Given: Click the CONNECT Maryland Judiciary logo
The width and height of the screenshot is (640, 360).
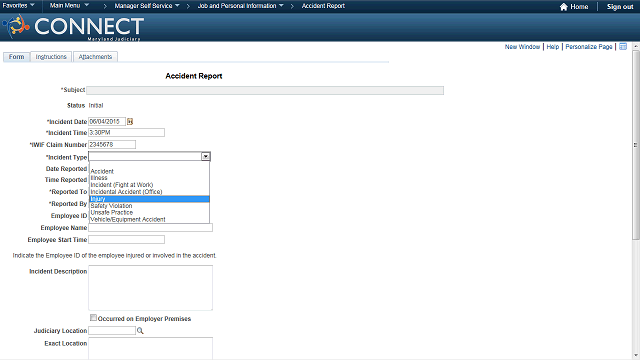Looking at the screenshot, I should pyautogui.click(x=73, y=27).
